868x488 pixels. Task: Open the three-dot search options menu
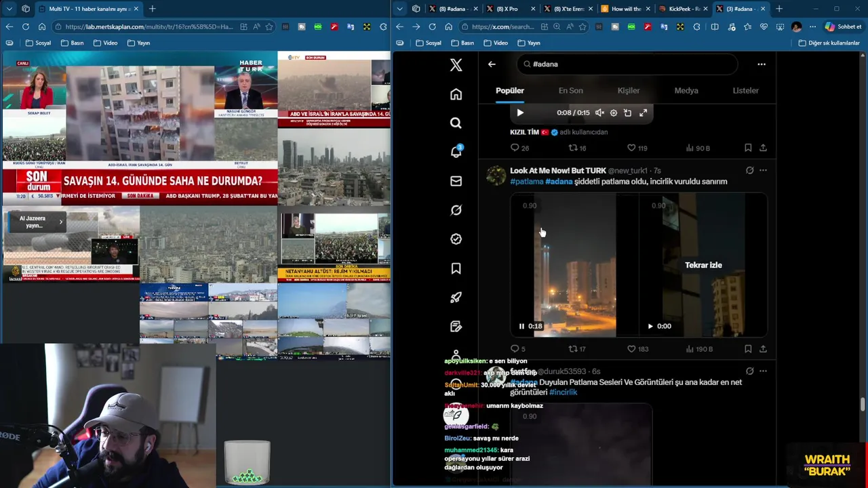tap(762, 64)
